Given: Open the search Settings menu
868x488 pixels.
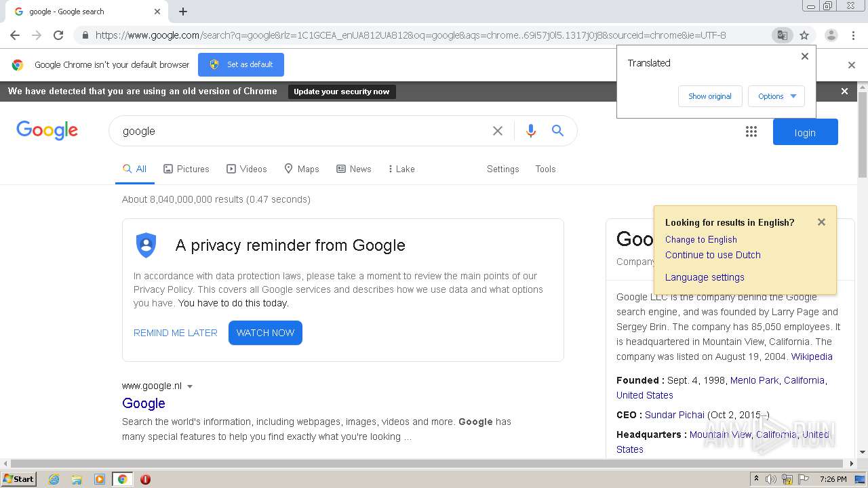Looking at the screenshot, I should 502,169.
